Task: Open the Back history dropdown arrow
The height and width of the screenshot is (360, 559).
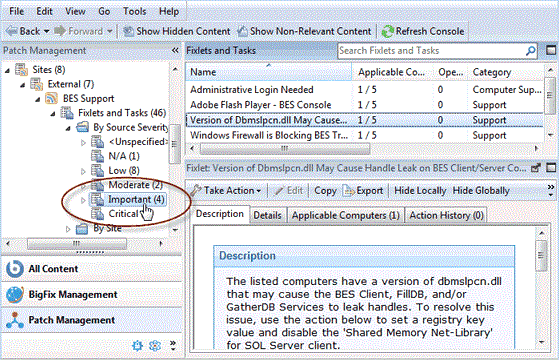Action: pos(46,31)
